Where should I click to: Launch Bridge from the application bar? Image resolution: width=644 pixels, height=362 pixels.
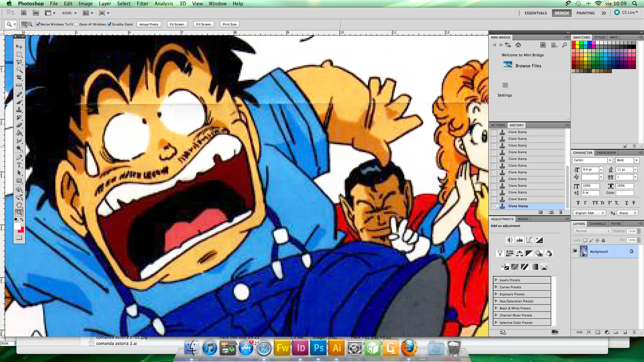(x=24, y=13)
